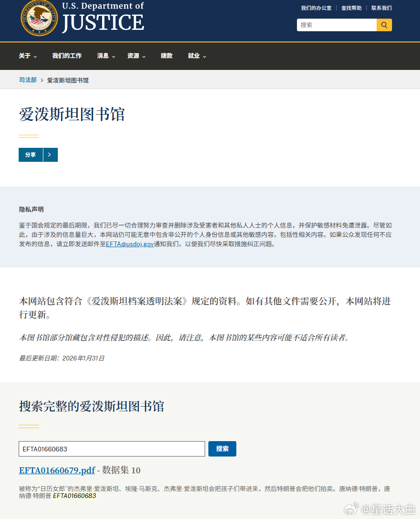Open the EFTA@usdoj.gov email link

130,244
